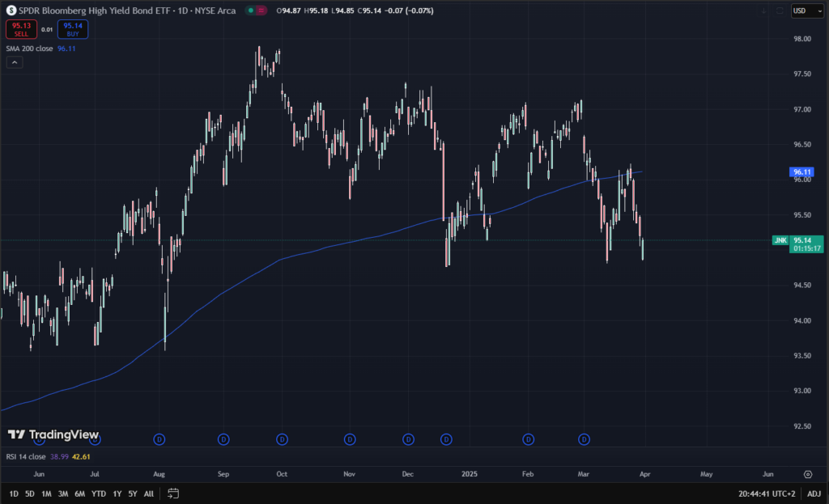This screenshot has width=829, height=504.
Task: Click the dividend D marker at August
Action: click(x=159, y=439)
